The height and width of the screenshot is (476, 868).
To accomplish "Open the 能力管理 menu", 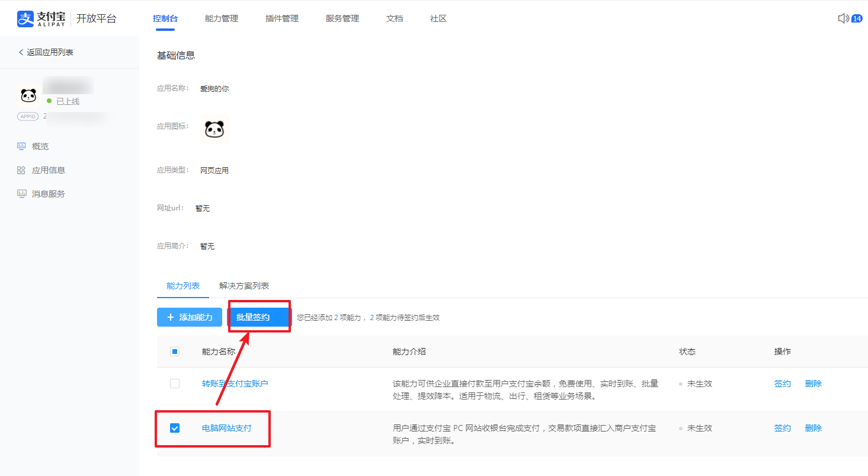I will tap(222, 18).
